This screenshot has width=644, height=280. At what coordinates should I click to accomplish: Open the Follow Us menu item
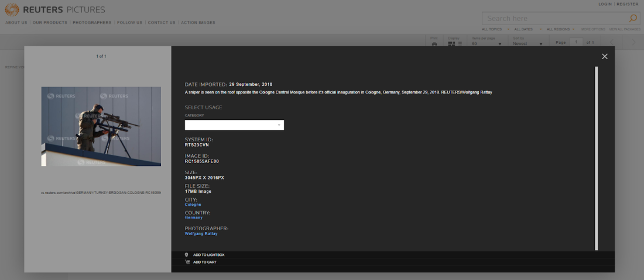pyautogui.click(x=129, y=23)
